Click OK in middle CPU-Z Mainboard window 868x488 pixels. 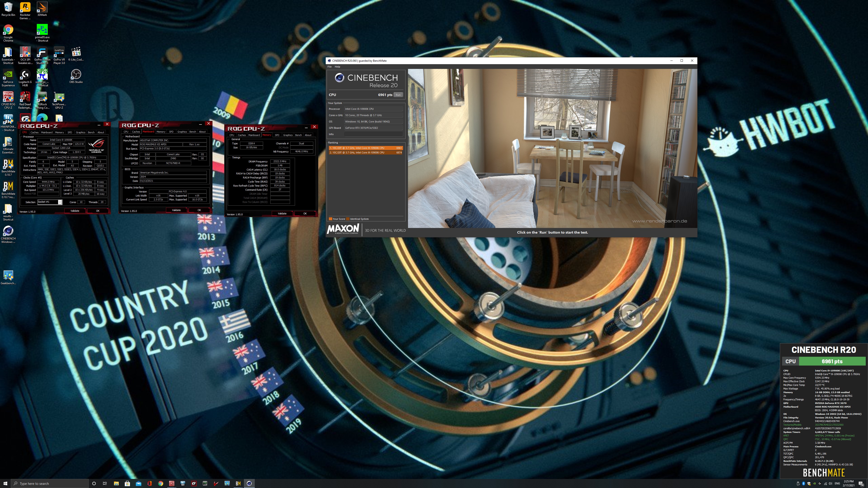click(199, 210)
